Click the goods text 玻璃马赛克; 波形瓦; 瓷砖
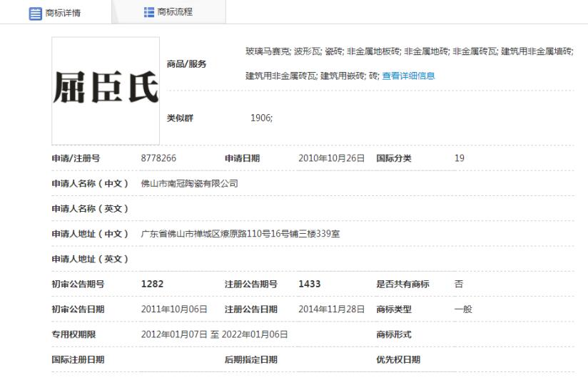The height and width of the screenshot is (380, 588). [x=295, y=51]
